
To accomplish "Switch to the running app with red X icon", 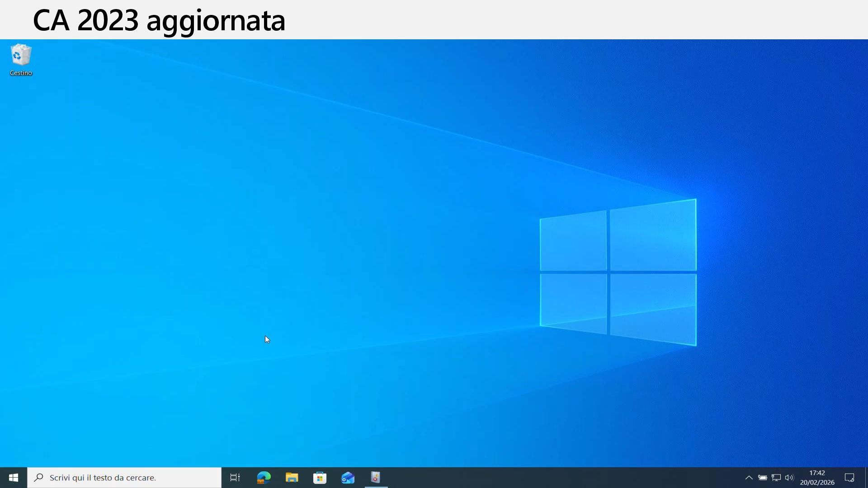I will click(x=376, y=478).
